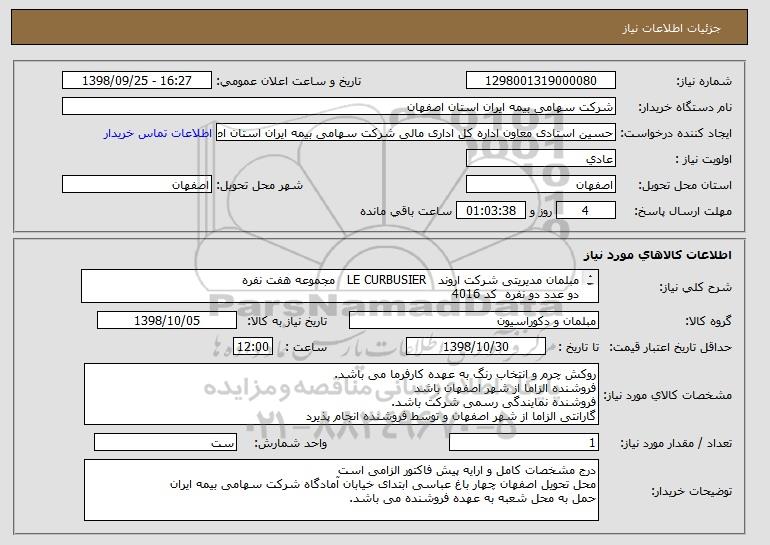The image size is (770, 545).
Task: Select the text ساعت باقی مانده
Action: pos(406,211)
